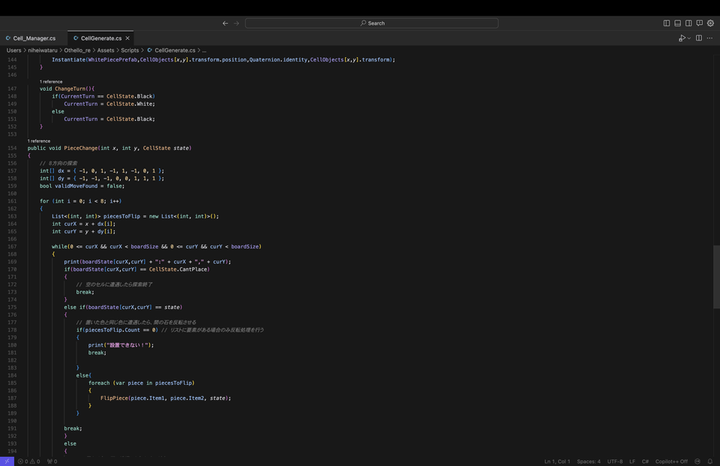Go forward with the right arrow
720x466 pixels.
coord(237,23)
